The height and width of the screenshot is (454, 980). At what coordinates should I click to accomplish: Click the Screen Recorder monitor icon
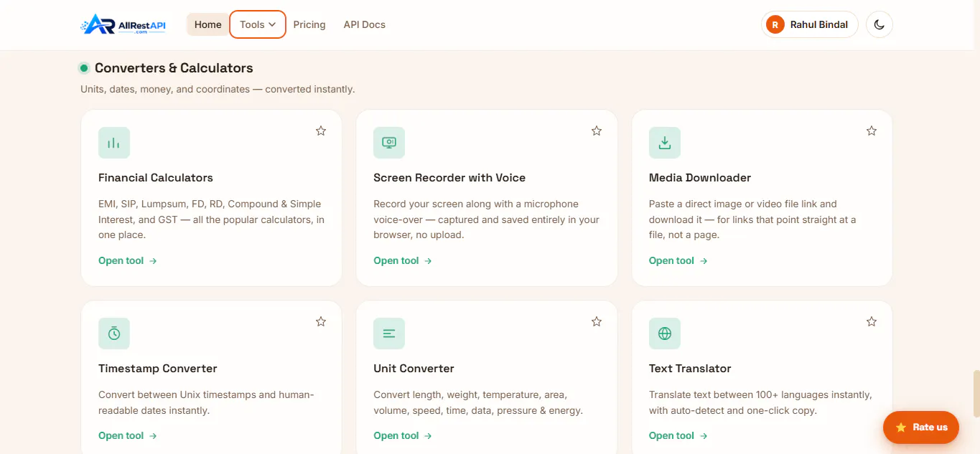coord(389,143)
